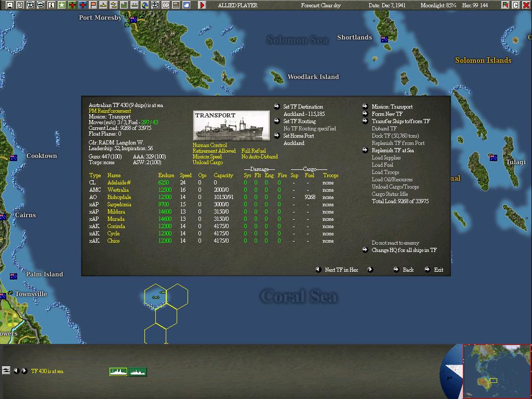
Task: Click the 'PM Reinforcement' task force name
Action: [x=110, y=111]
